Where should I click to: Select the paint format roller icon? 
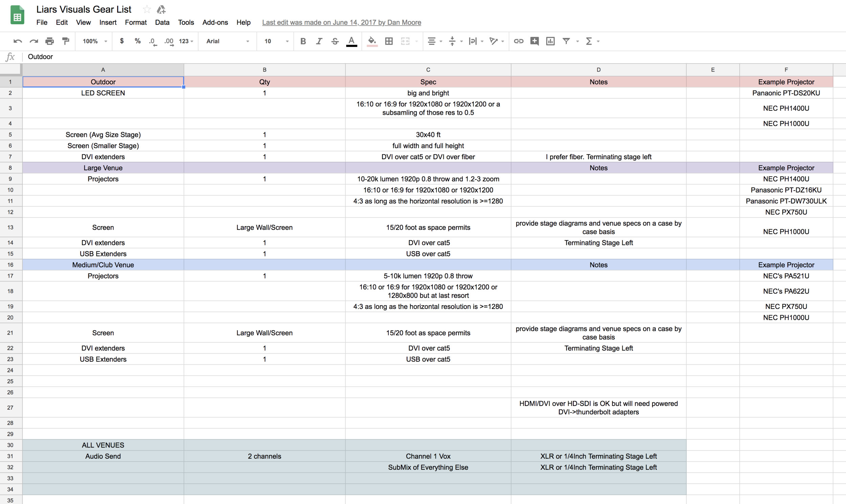66,41
